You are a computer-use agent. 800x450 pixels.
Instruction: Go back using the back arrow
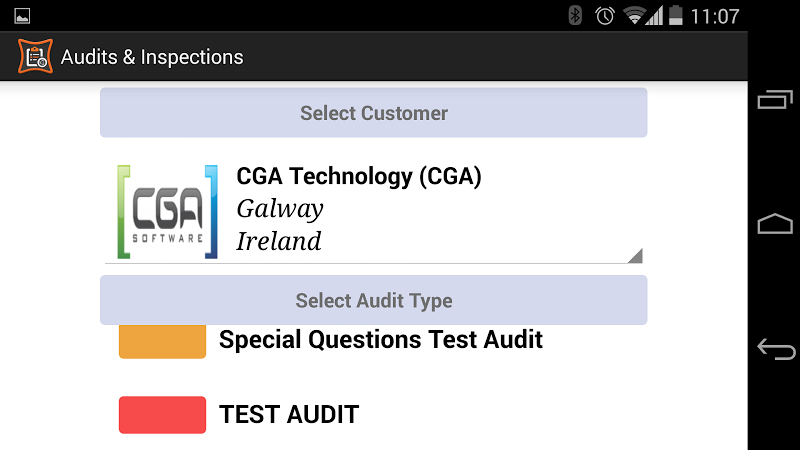[776, 349]
